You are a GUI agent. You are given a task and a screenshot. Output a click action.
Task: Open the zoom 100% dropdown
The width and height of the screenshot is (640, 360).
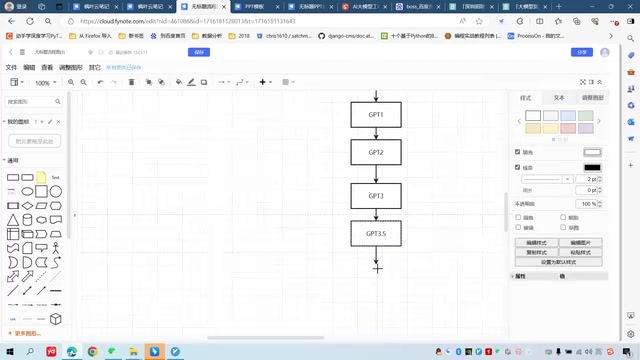[45, 82]
